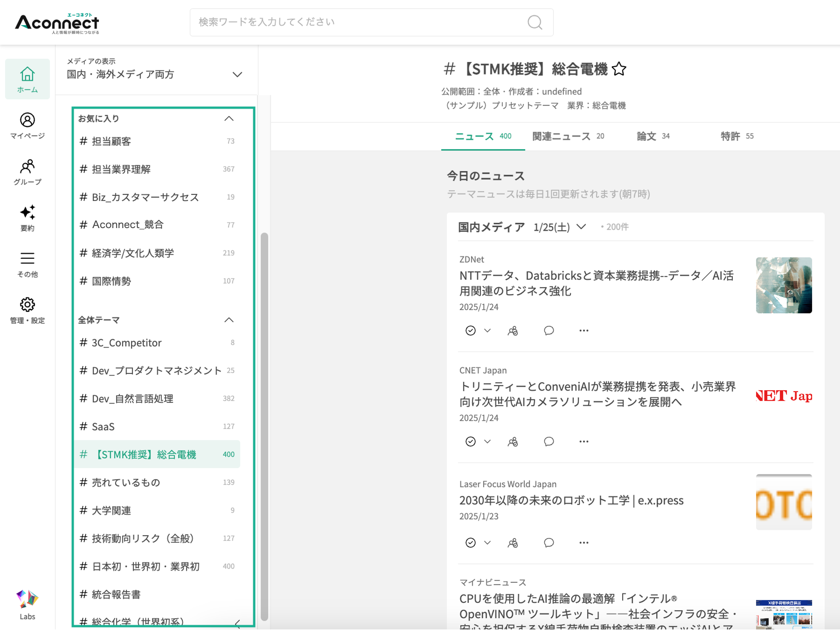Open the Other (その他) hamburger menu
Screen dimensions: 840x630
[x=27, y=264]
